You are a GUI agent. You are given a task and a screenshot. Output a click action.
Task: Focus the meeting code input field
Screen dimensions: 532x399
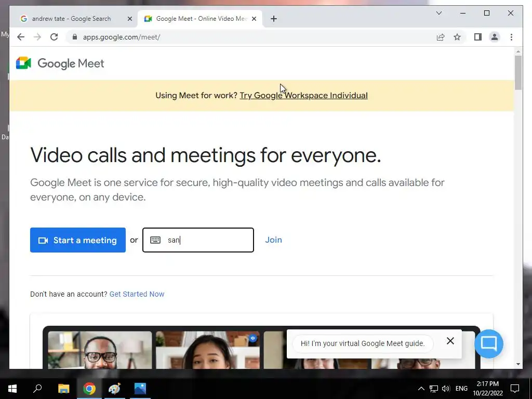pos(198,240)
